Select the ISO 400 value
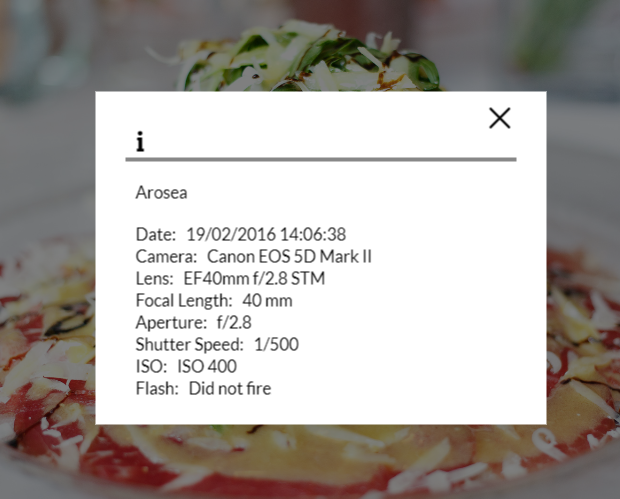 coord(207,367)
